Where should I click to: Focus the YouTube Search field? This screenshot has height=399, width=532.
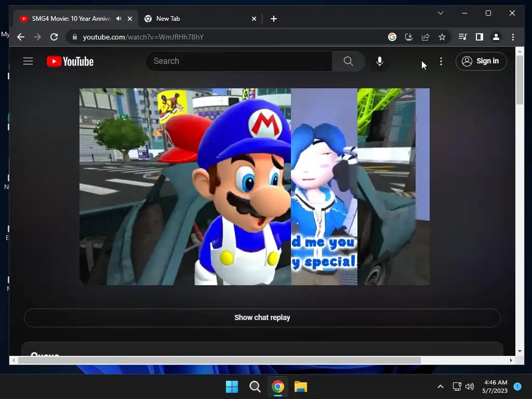tap(239, 61)
